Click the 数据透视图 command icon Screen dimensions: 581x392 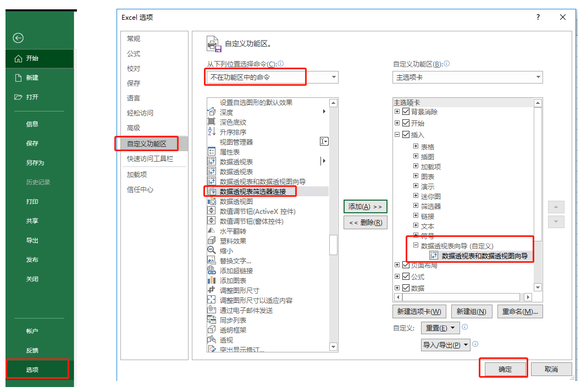pyautogui.click(x=211, y=201)
